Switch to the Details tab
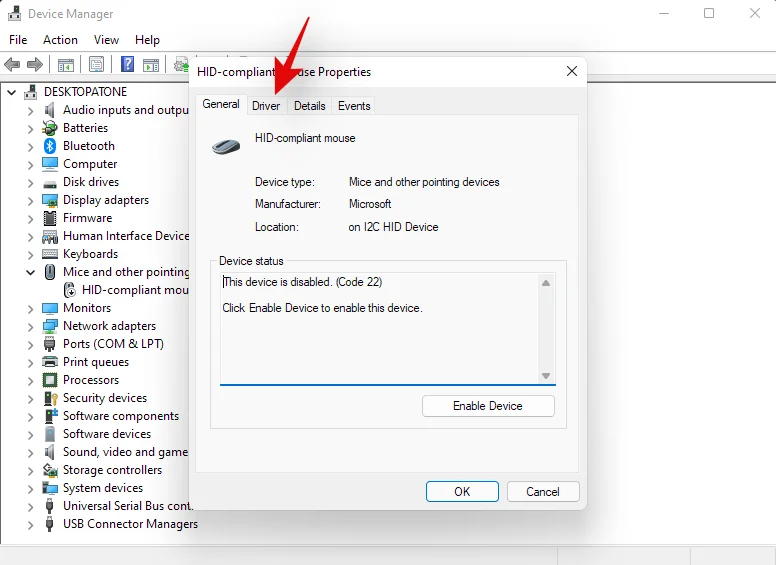 click(x=310, y=106)
